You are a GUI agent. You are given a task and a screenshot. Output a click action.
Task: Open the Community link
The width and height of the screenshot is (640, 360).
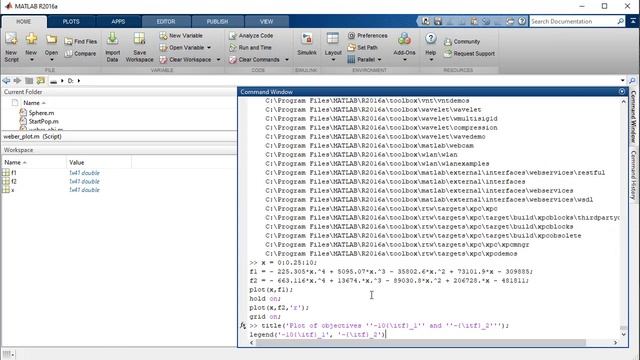(462, 41)
